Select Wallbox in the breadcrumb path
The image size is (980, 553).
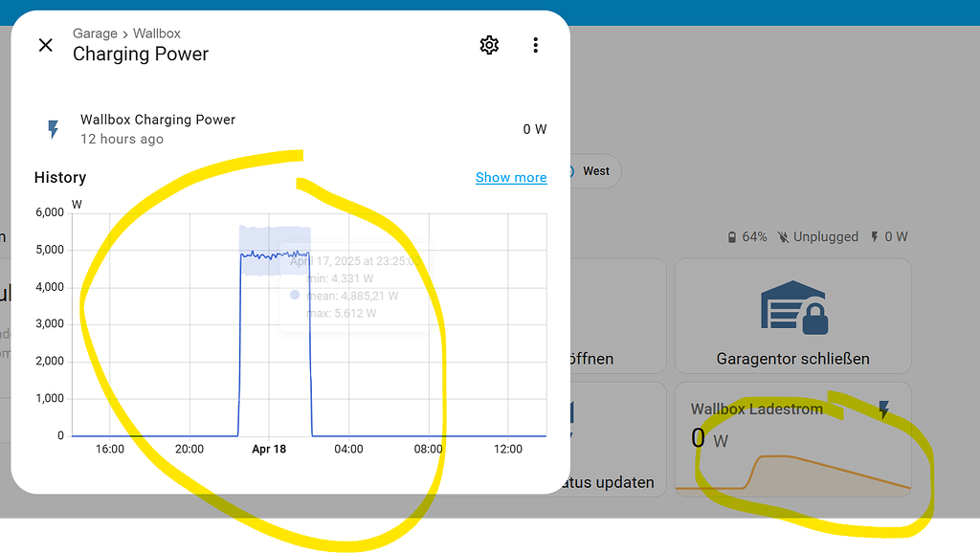pos(156,33)
